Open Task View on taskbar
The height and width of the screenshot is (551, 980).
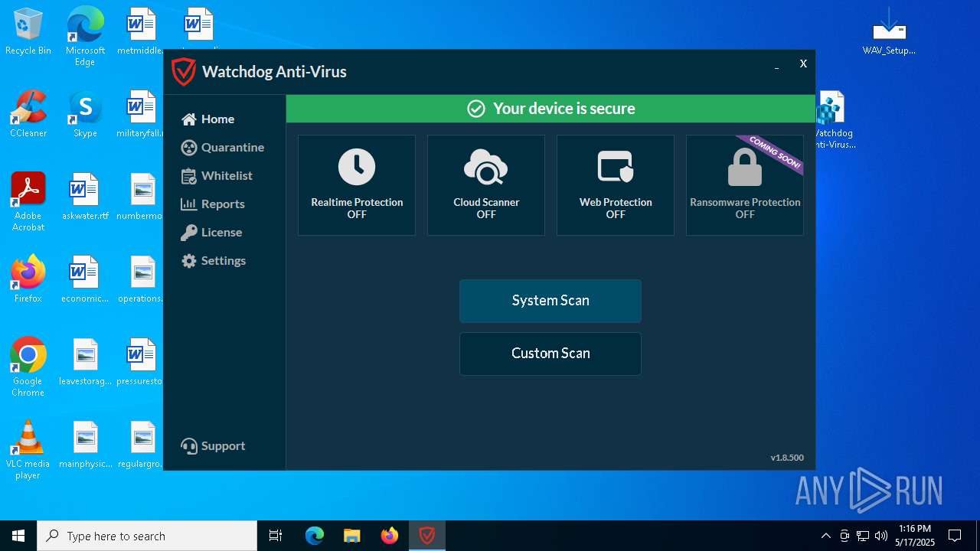tap(276, 536)
